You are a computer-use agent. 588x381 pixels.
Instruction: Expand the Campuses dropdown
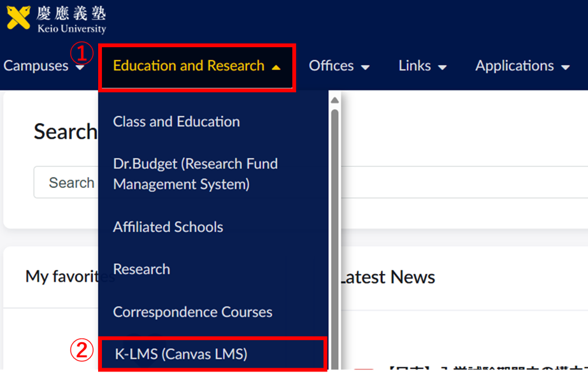(43, 66)
